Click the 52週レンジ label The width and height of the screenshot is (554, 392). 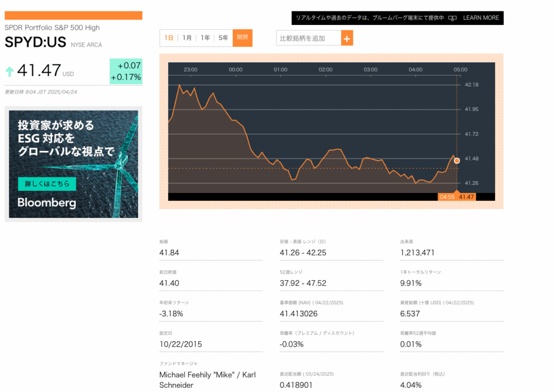coord(291,272)
